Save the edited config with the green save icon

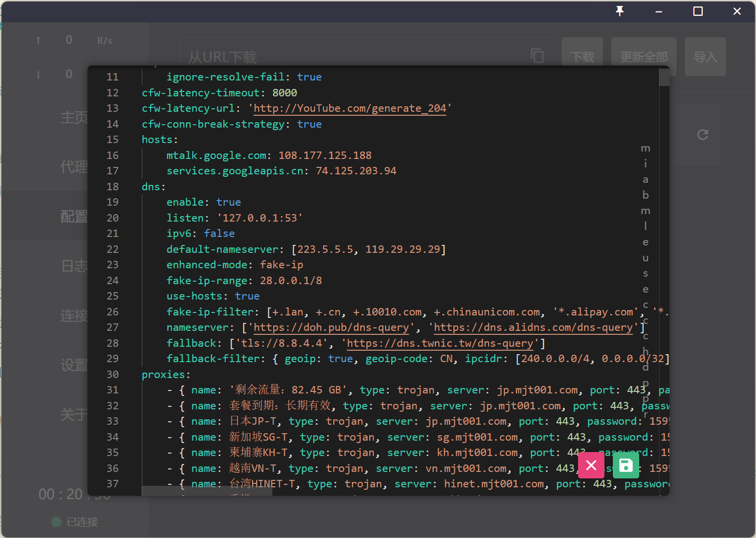tap(626, 465)
